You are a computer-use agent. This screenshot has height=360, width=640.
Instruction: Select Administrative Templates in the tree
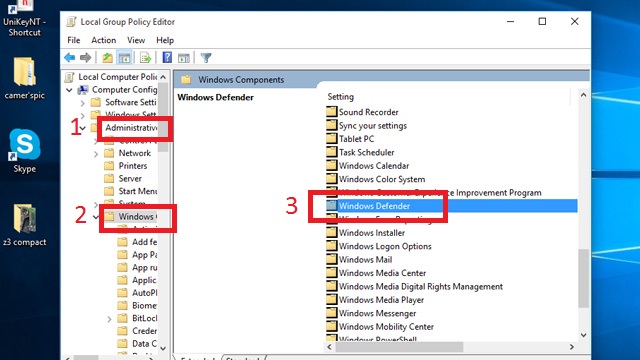(x=131, y=128)
